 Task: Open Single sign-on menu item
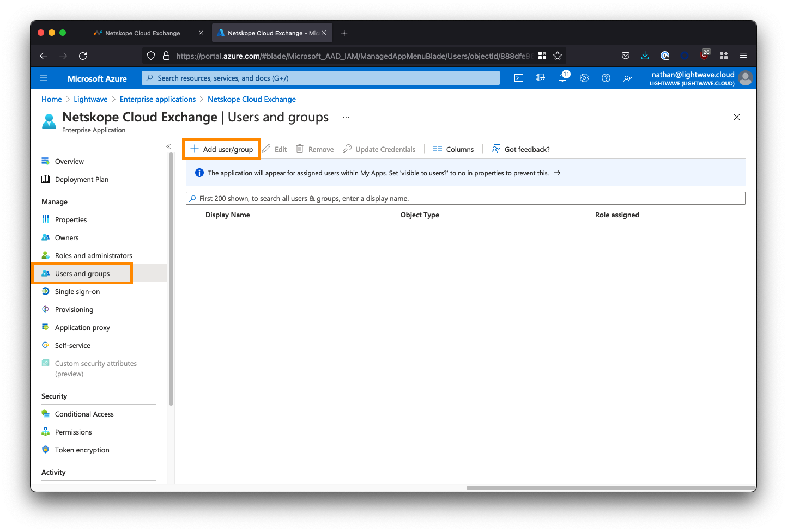(77, 291)
